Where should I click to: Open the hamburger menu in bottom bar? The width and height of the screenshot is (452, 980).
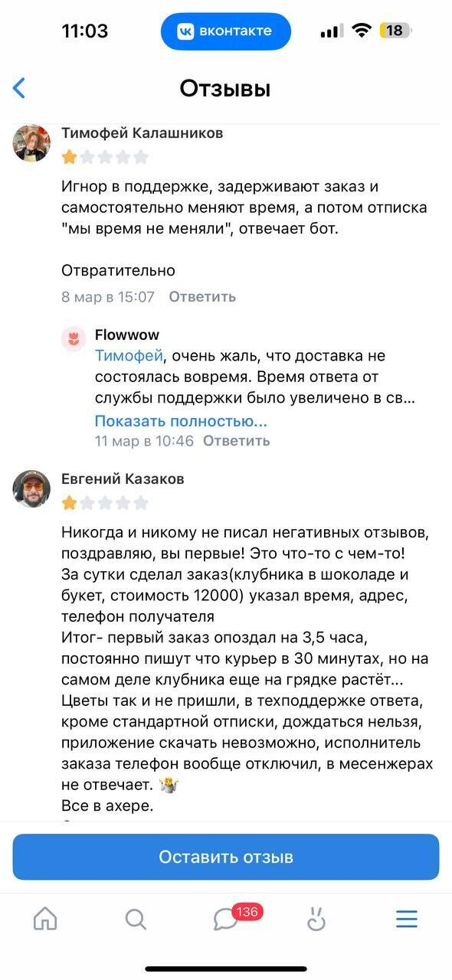[407, 920]
